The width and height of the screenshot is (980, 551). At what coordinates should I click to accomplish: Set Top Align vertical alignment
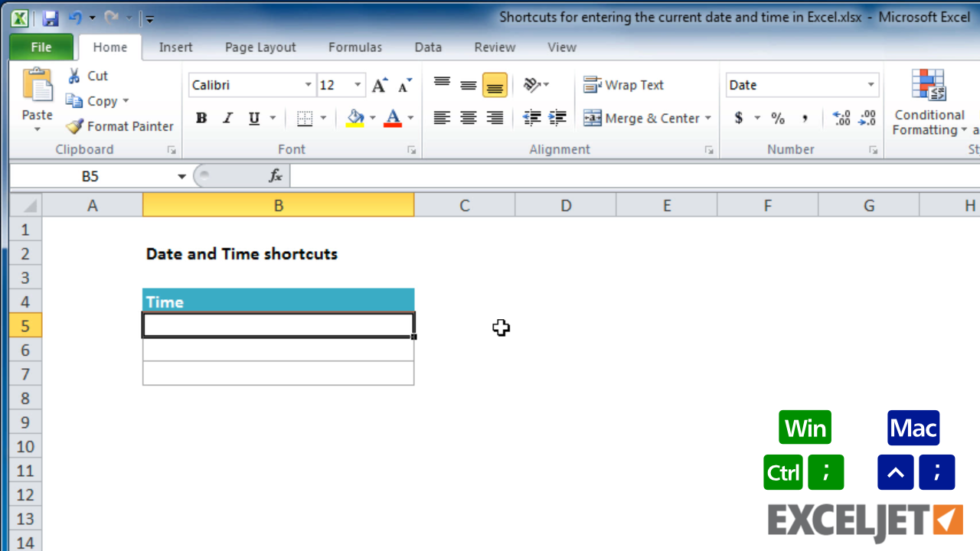442,84
